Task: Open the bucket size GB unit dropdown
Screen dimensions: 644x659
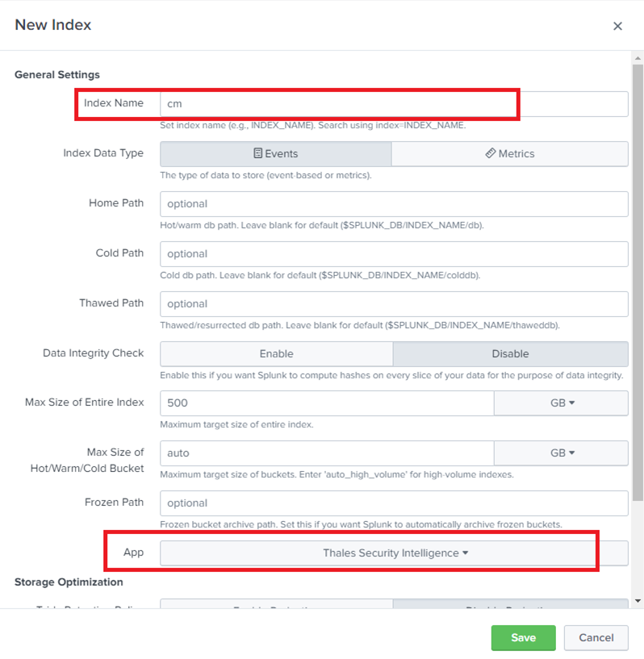Action: (561, 453)
